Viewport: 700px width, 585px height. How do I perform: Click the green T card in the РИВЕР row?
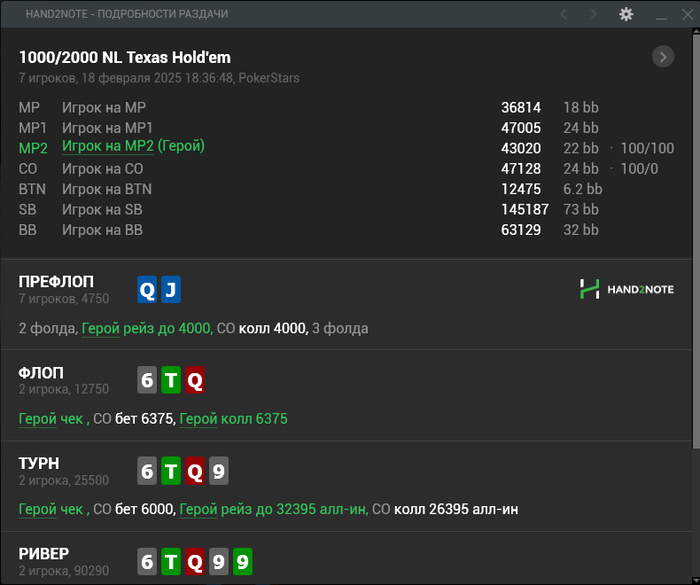tap(171, 561)
